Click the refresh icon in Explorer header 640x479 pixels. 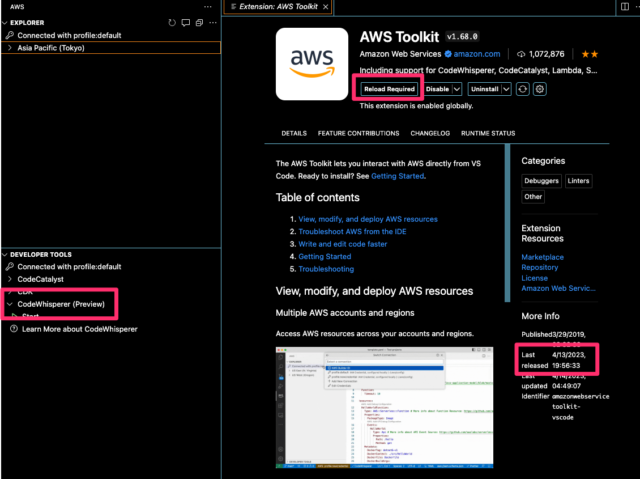tap(172, 23)
